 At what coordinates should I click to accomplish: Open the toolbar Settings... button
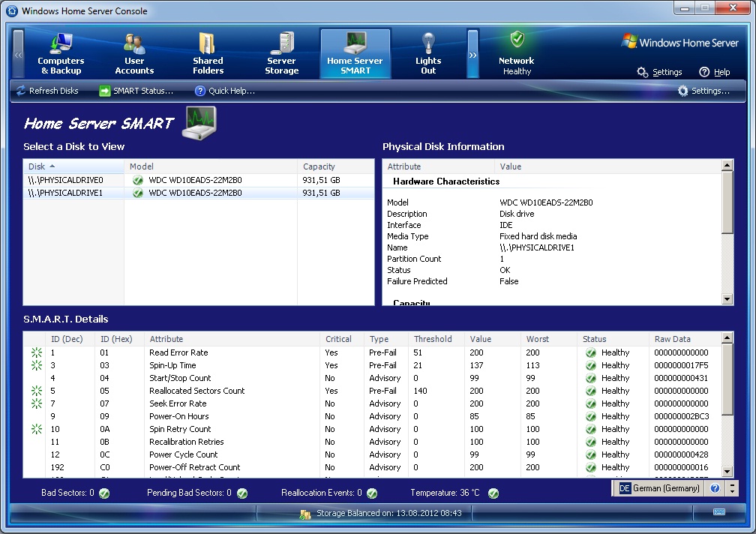(703, 91)
